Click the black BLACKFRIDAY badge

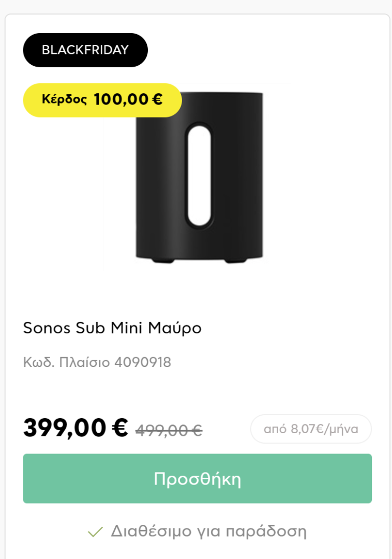pos(85,50)
